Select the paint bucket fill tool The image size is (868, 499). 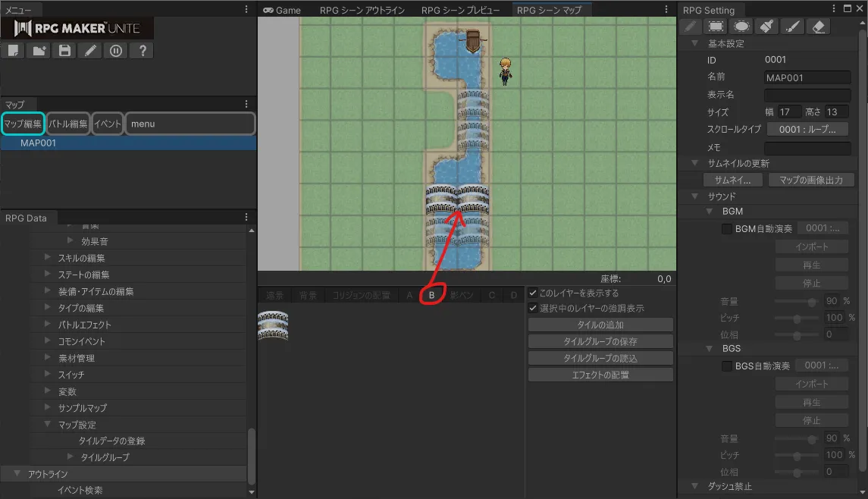[766, 27]
